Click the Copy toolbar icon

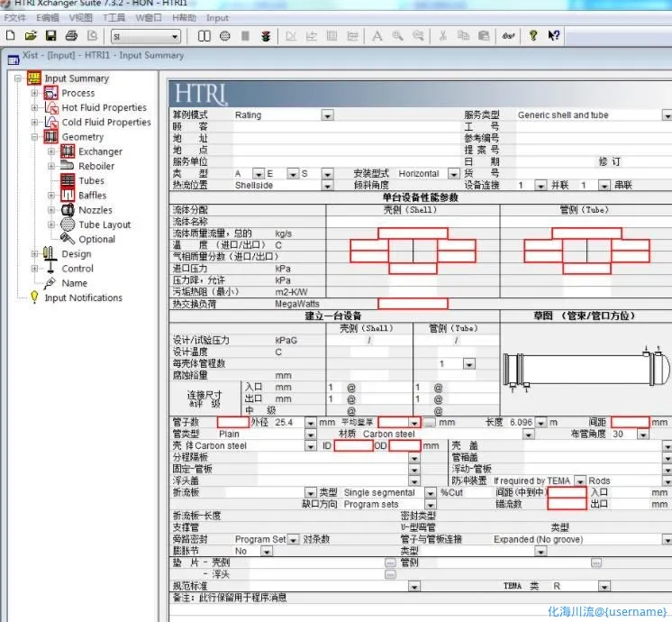point(463,35)
